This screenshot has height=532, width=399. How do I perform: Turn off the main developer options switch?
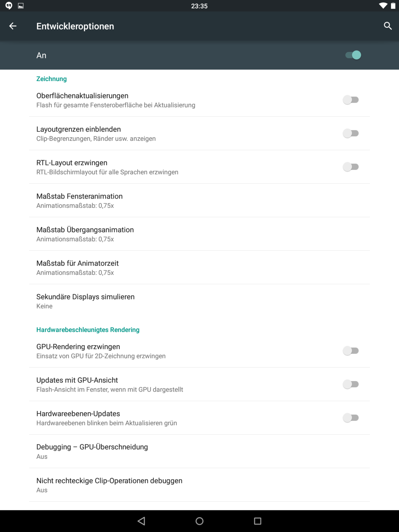click(x=353, y=55)
